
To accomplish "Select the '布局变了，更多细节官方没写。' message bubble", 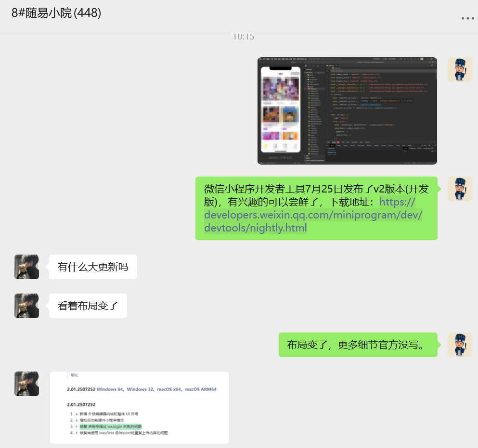I will tap(358, 345).
